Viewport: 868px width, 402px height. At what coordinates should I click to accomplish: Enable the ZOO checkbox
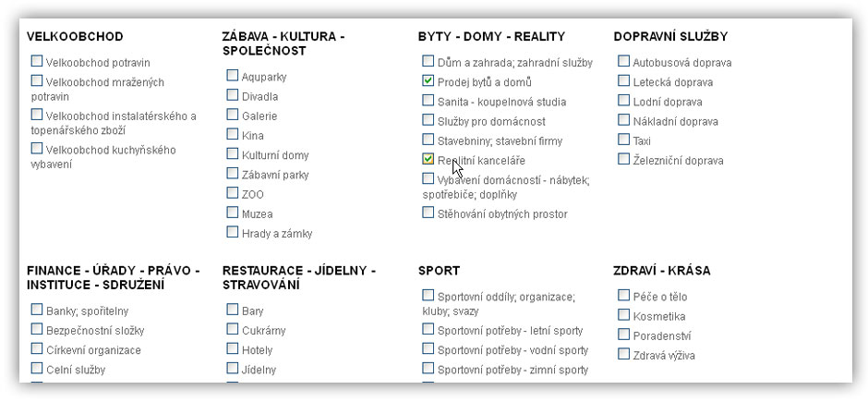(233, 193)
